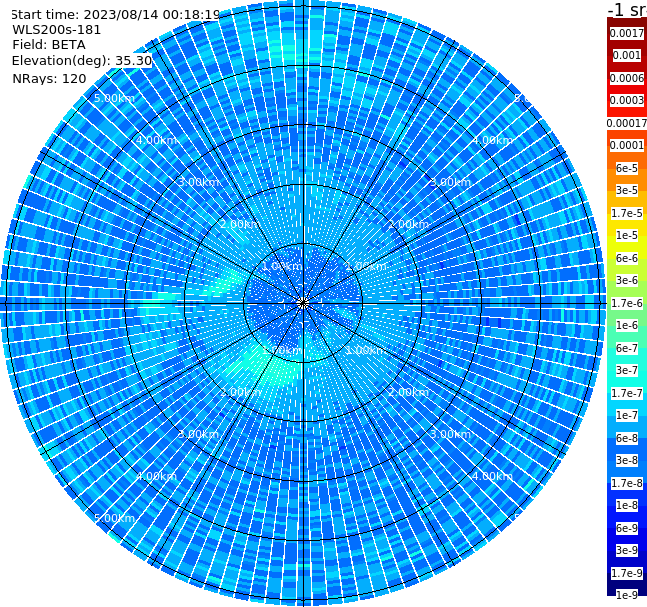This screenshot has width=647, height=607.
Task: Select the 0.0003 colorbar value
Action: coord(627,100)
